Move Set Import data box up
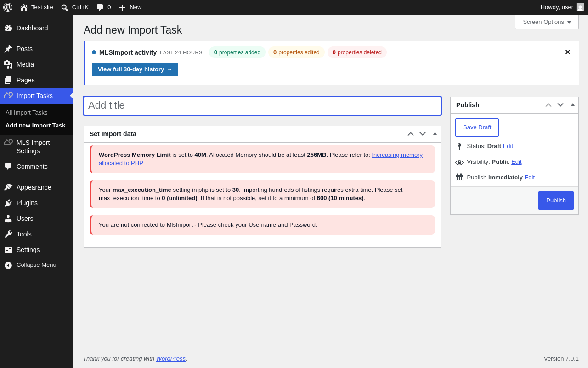The width and height of the screenshot is (588, 368). (x=411, y=134)
